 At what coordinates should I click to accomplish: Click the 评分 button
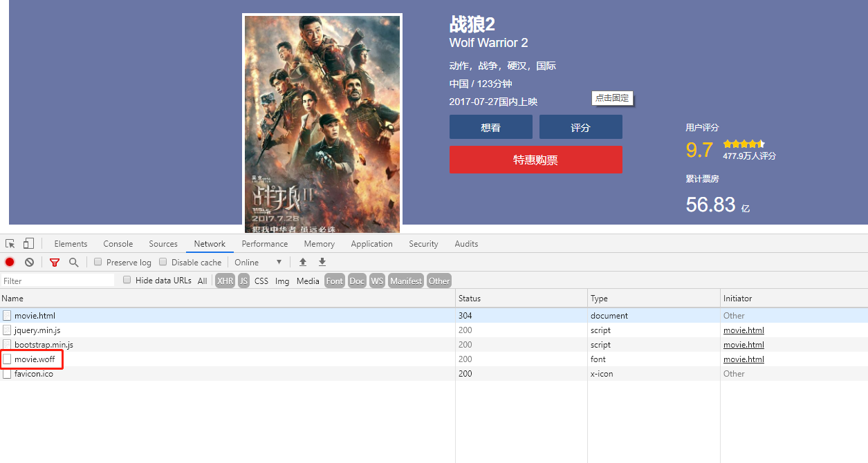[x=581, y=127]
